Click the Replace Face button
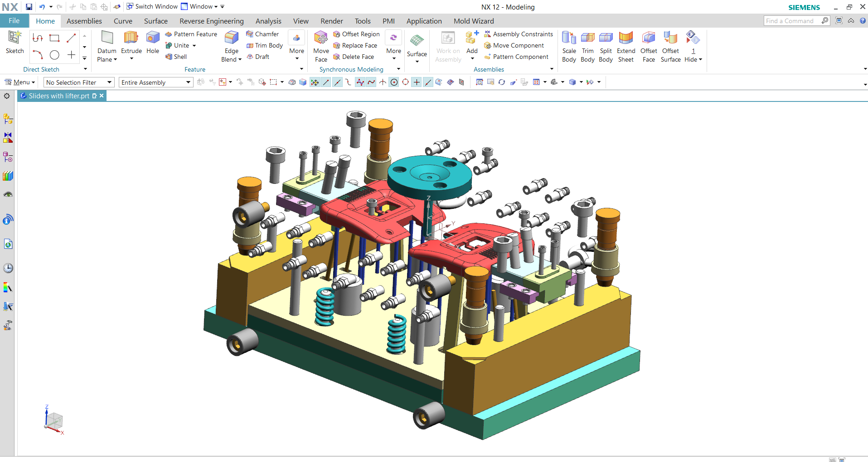868x462 pixels. point(355,45)
